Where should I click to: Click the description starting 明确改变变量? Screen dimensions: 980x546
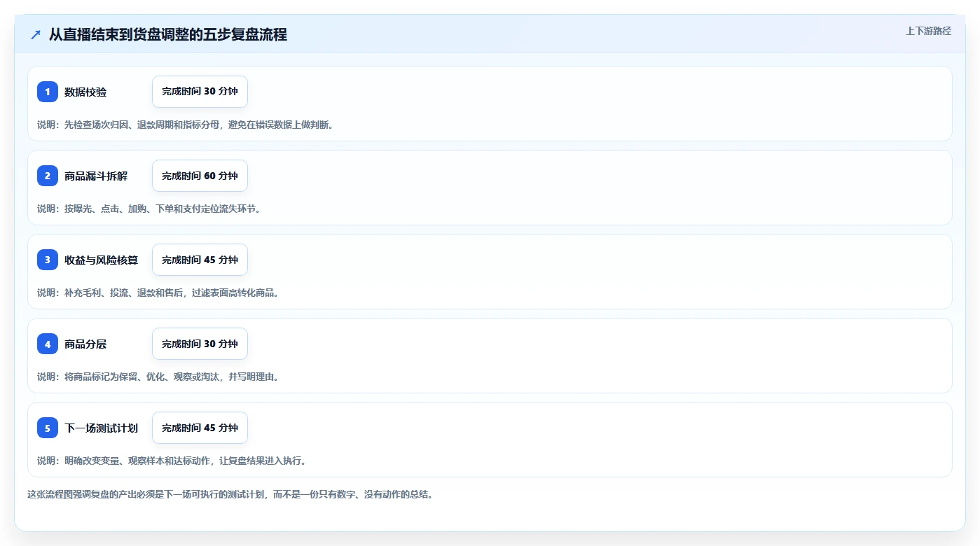[172, 461]
